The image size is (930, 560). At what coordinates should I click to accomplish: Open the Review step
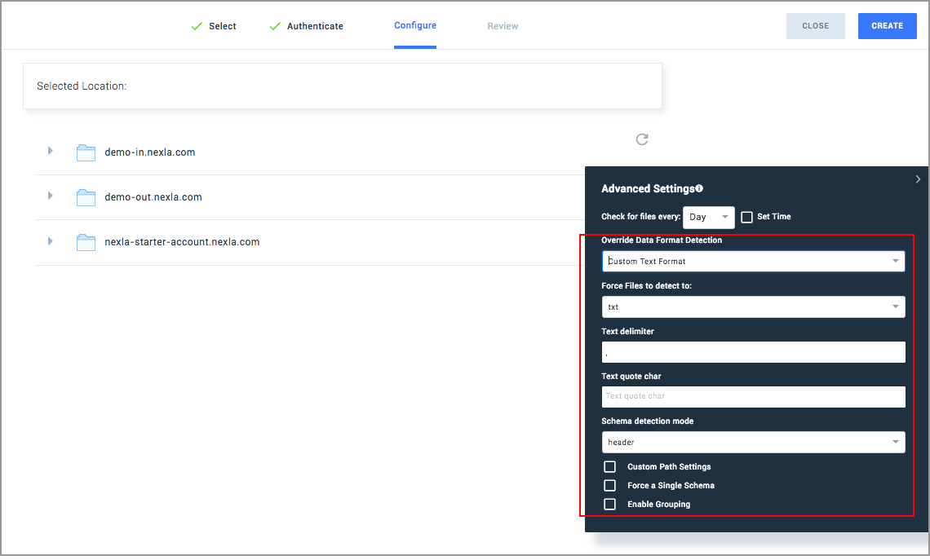coord(503,26)
